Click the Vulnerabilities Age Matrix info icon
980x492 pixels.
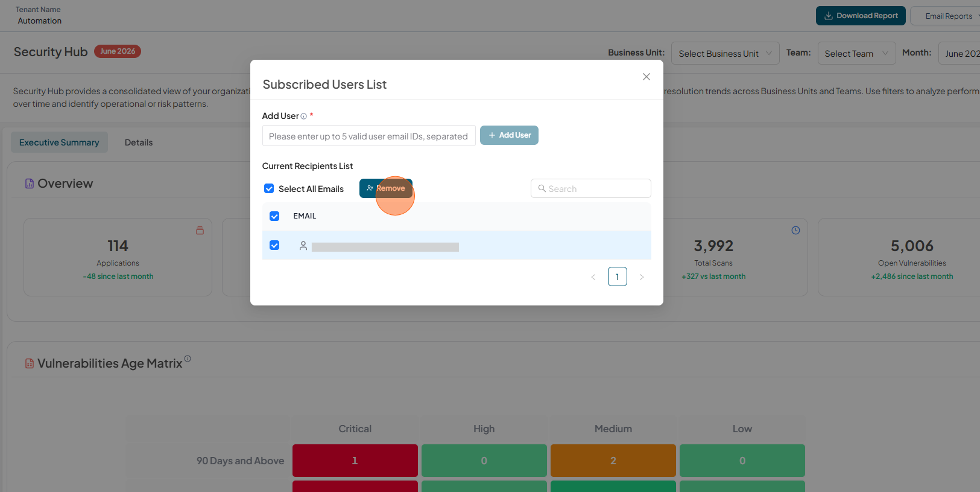tap(188, 359)
